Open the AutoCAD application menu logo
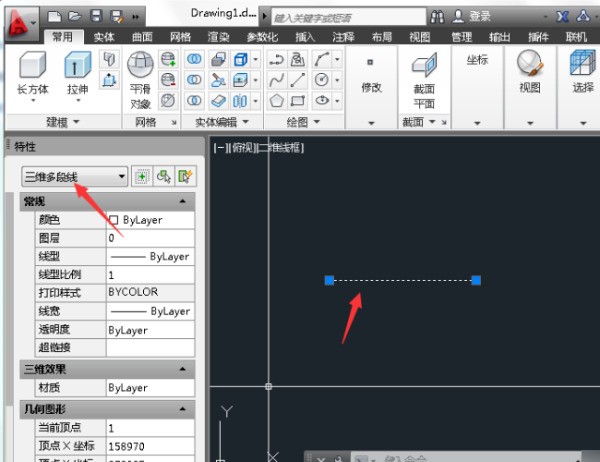 coord(20,17)
